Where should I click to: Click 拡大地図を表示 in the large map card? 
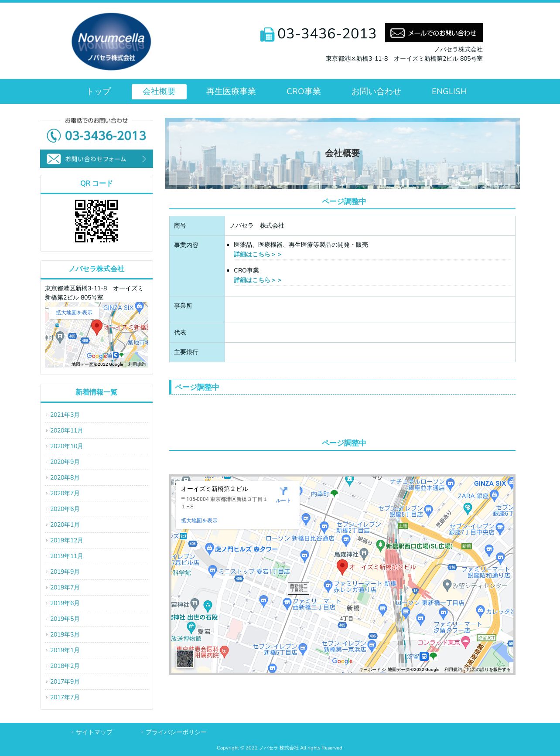pyautogui.click(x=199, y=521)
